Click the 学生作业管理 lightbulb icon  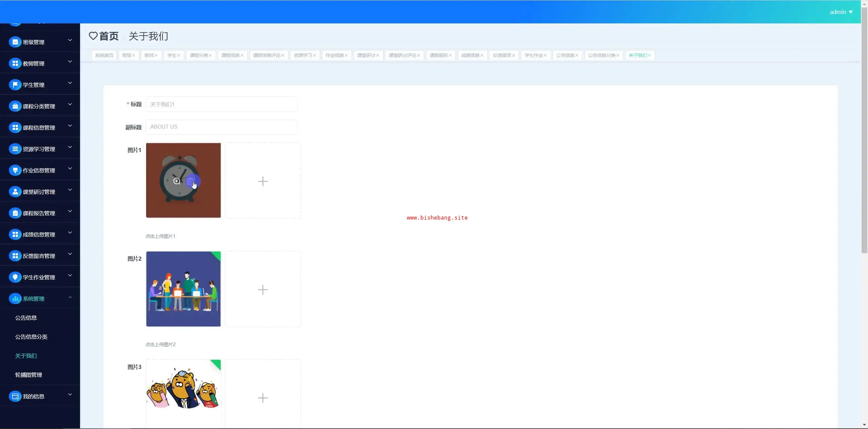click(15, 277)
